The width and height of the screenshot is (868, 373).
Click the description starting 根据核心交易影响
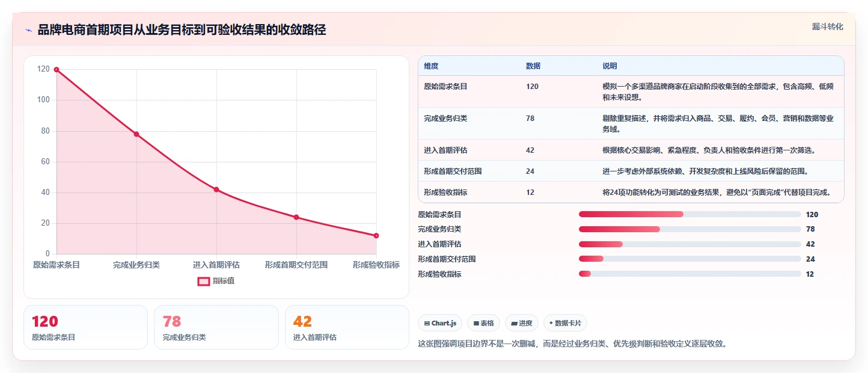click(x=709, y=150)
